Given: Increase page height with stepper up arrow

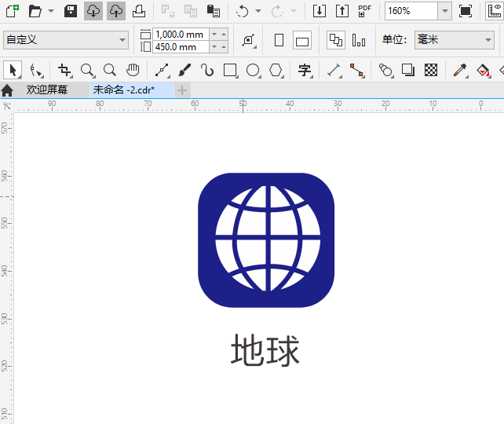Looking at the screenshot, I should 224,47.
